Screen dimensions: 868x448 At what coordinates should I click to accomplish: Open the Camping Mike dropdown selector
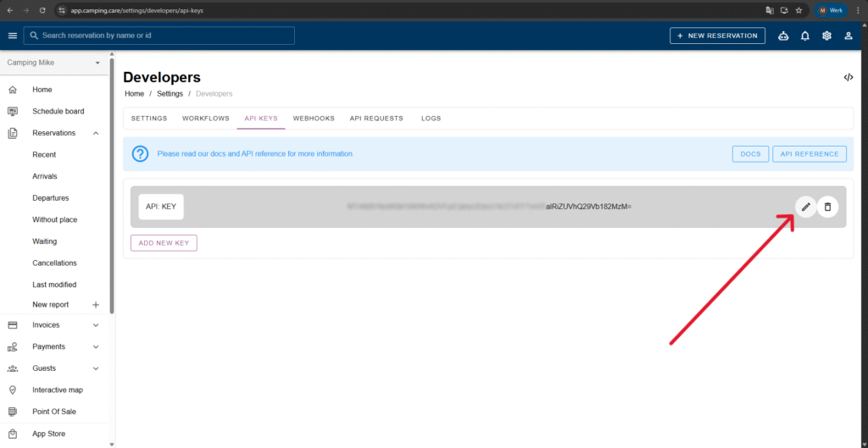(97, 63)
